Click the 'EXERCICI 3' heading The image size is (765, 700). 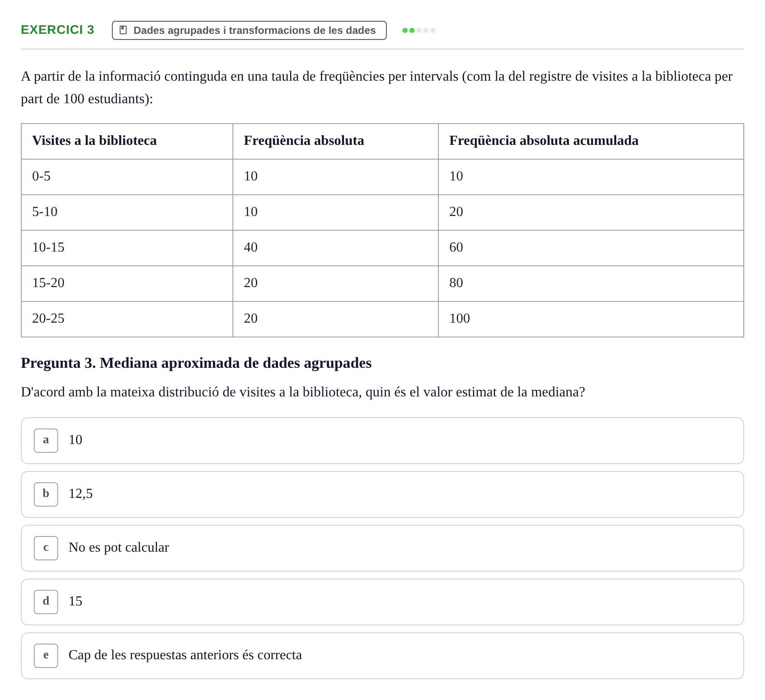coord(58,30)
